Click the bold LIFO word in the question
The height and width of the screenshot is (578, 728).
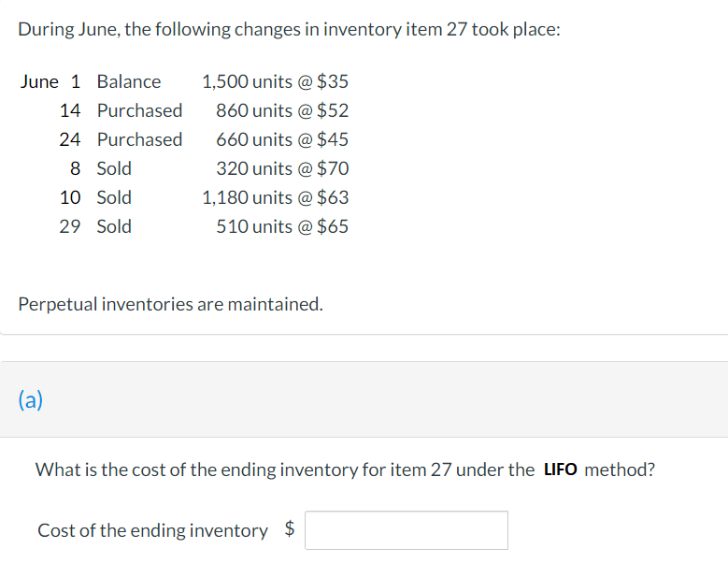tap(560, 470)
